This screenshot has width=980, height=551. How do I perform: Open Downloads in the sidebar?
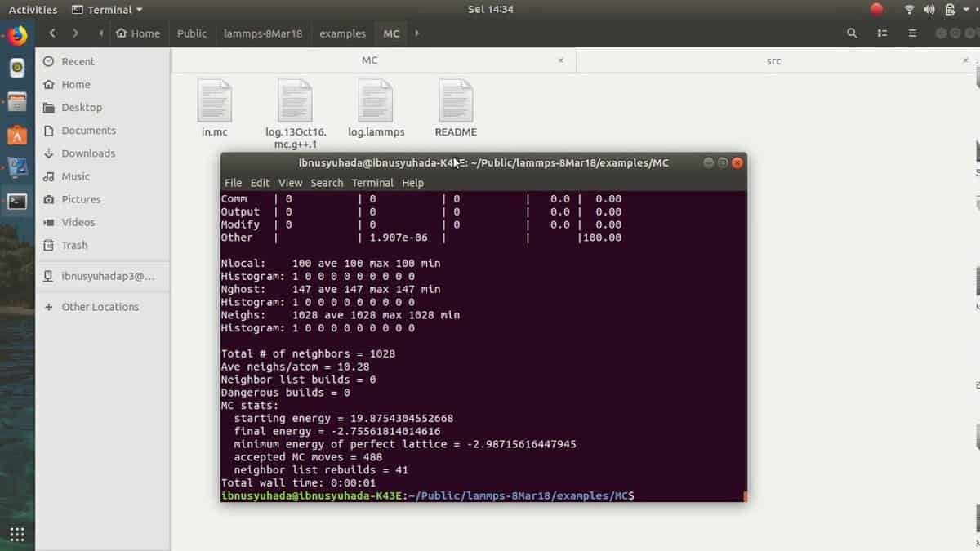pos(103,153)
